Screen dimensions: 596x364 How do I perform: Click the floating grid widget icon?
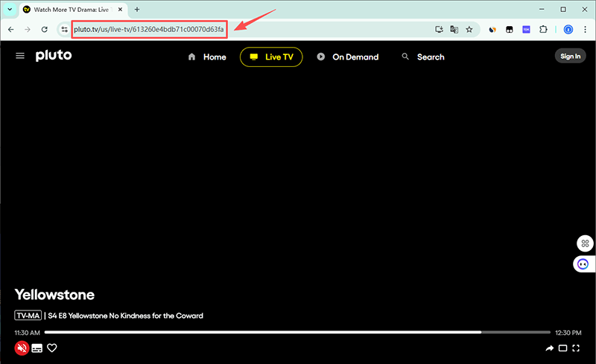(x=585, y=243)
